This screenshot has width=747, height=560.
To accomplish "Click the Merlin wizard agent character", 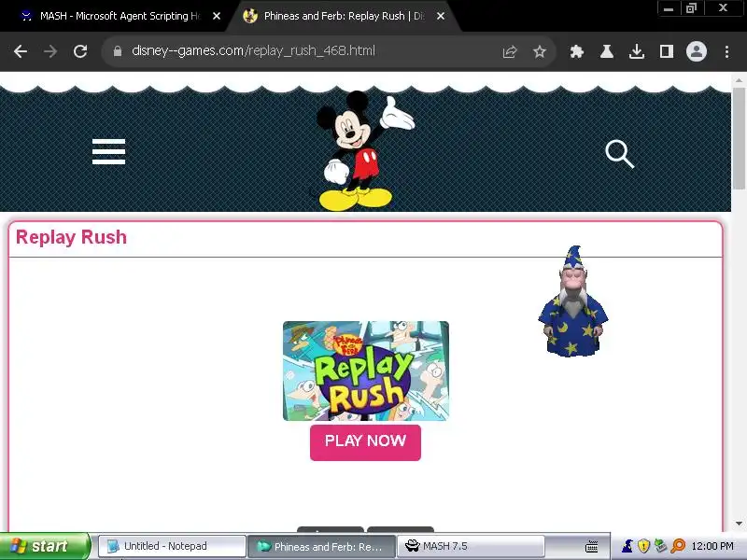I will (x=573, y=301).
